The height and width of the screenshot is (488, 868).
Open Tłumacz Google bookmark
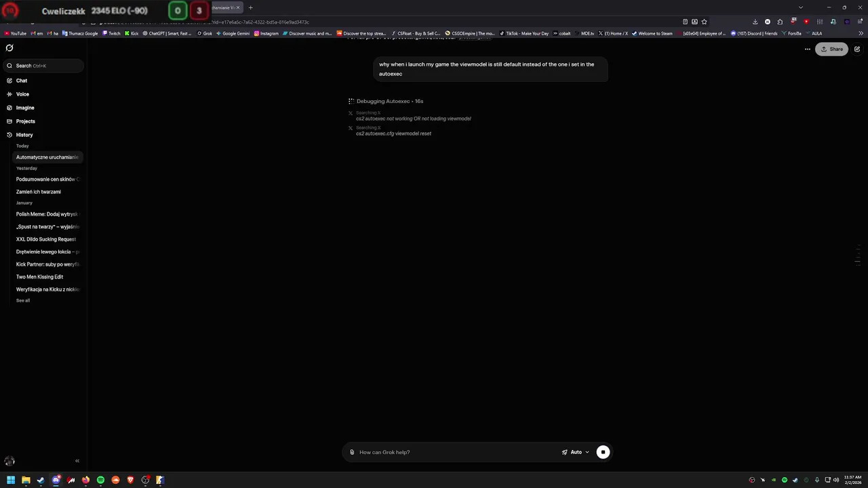79,33
